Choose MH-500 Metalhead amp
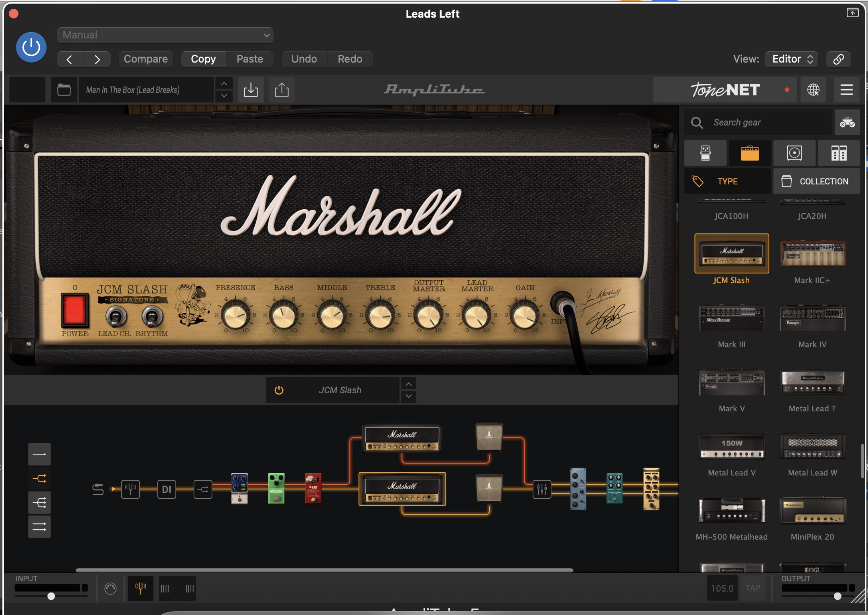868x615 pixels. 732,510
